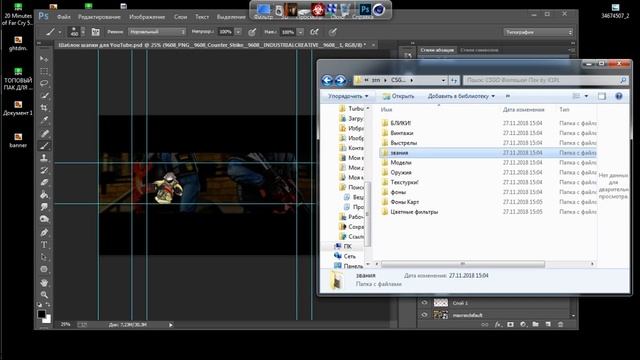Select the Clone Stamp tool

coord(44,158)
